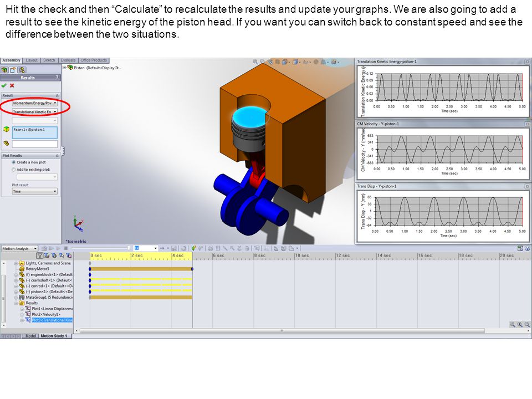
Task: Click the Zoom to Fit view icon
Action: tap(255, 62)
